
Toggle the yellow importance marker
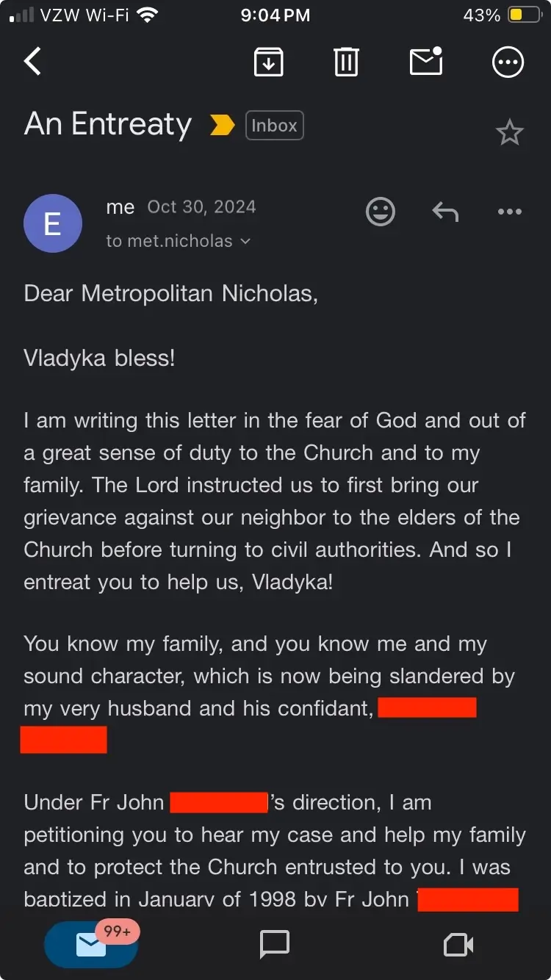(x=221, y=126)
